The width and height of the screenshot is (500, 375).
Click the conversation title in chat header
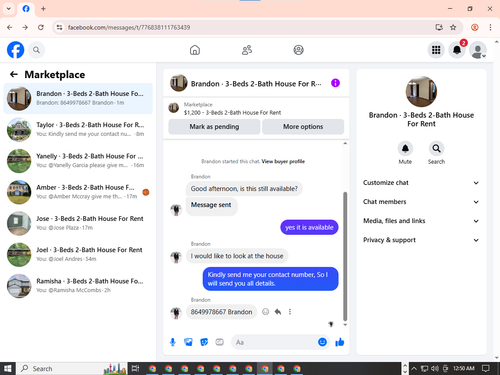(x=256, y=84)
